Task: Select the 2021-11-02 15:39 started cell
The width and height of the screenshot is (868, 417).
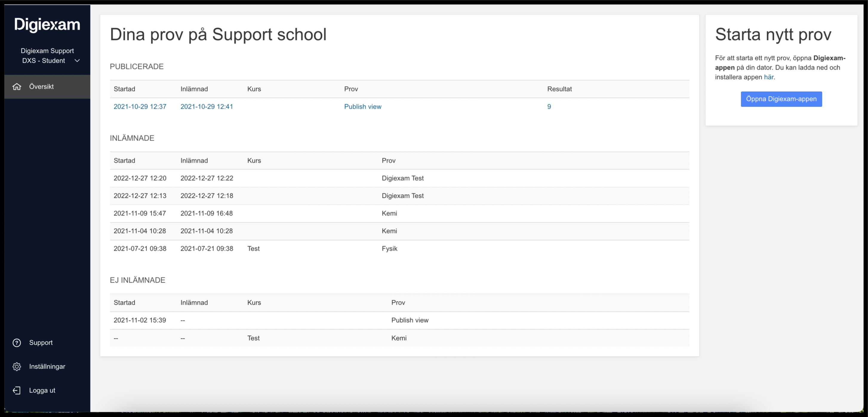Action: tap(140, 320)
